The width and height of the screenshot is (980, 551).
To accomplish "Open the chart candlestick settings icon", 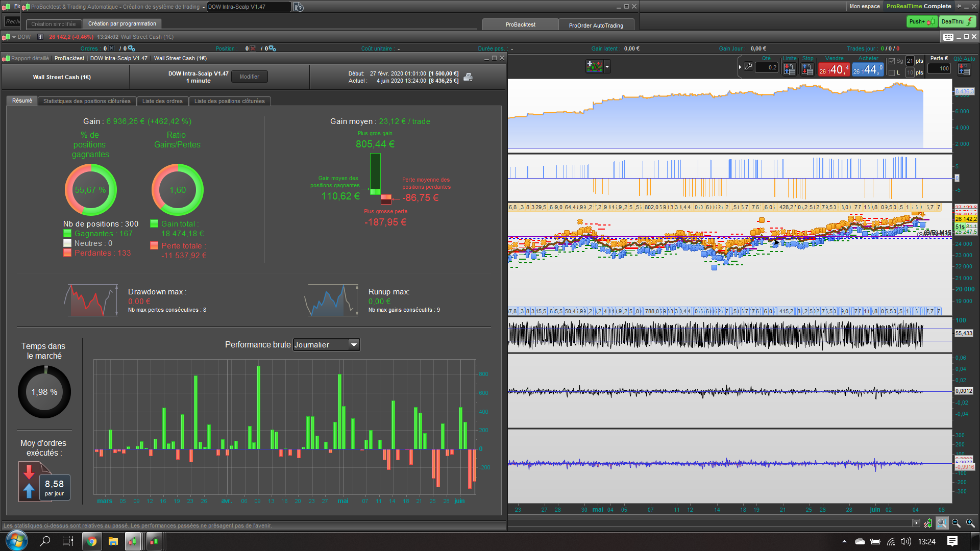I will coord(927,523).
